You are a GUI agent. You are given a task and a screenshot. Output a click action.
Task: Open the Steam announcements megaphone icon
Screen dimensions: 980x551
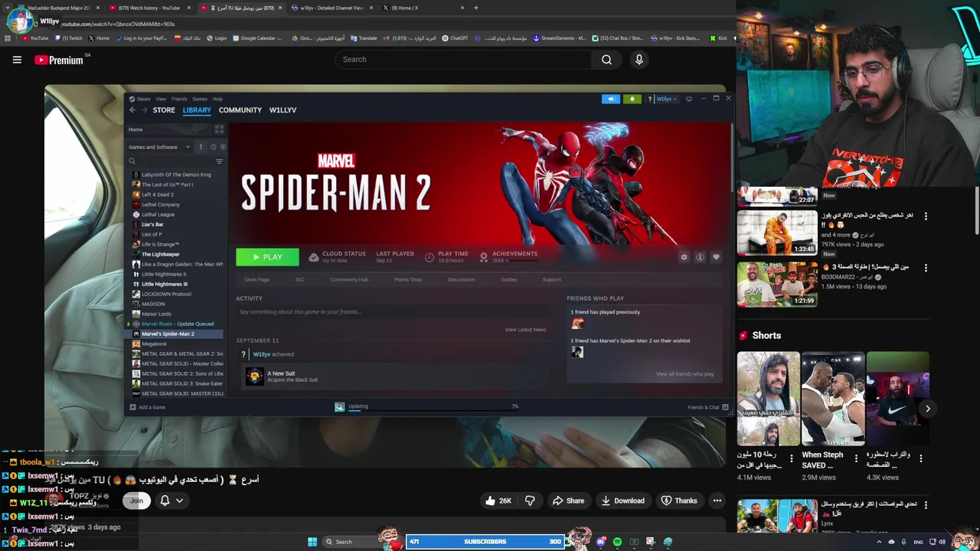coord(611,99)
